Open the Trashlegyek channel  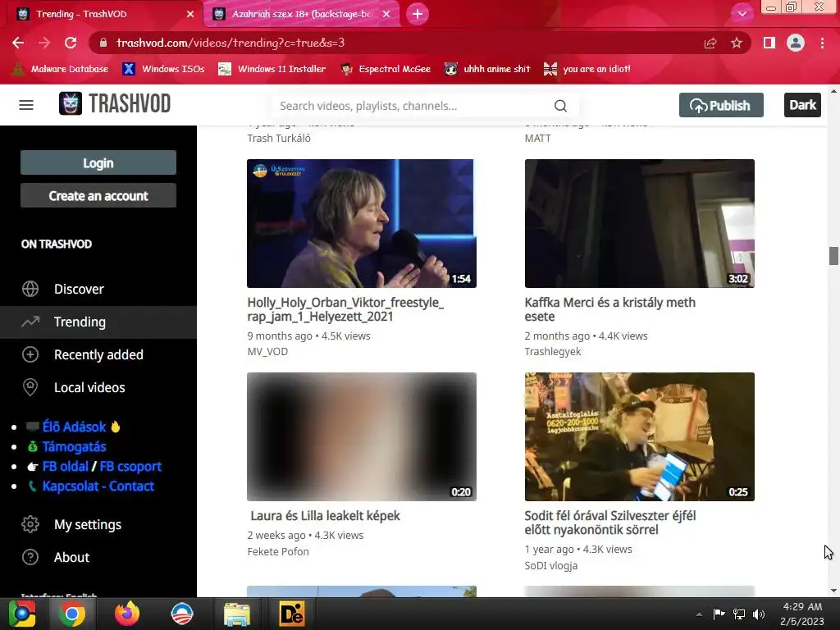[552, 351]
